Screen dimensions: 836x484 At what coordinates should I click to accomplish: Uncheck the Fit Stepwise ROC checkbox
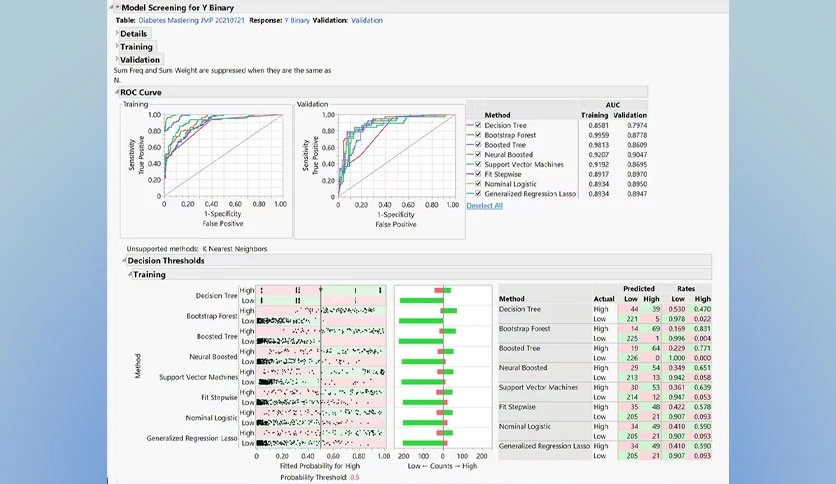click(478, 174)
